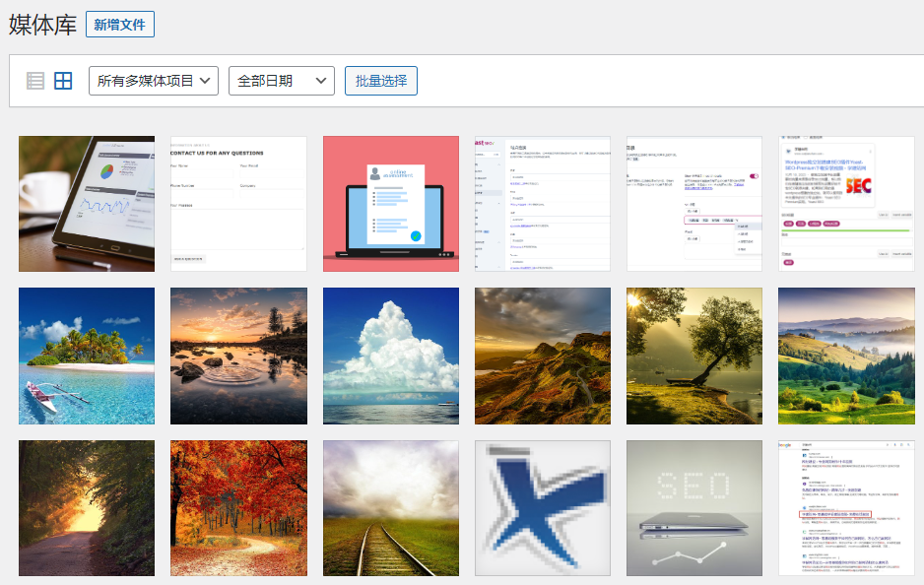
Task: Select the big white cloud over sea image
Action: click(390, 356)
